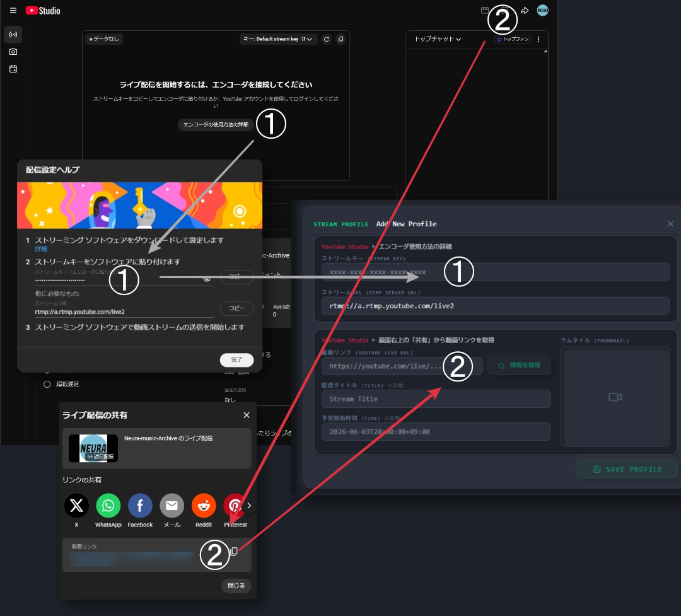Click 情報を取得 search button
The image size is (681, 616).
[519, 366]
